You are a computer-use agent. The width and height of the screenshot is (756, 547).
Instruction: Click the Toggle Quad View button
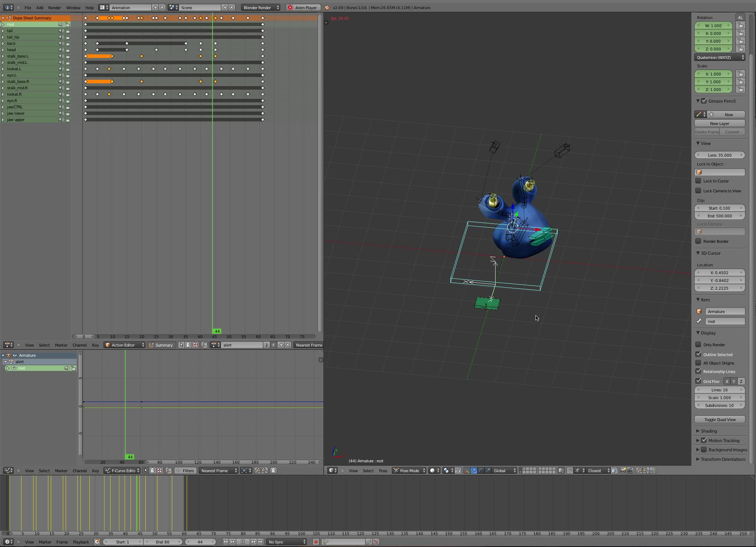click(720, 419)
